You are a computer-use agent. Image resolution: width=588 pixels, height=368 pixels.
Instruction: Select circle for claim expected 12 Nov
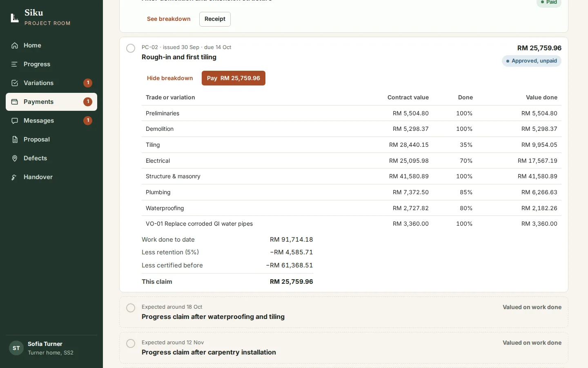click(x=131, y=343)
